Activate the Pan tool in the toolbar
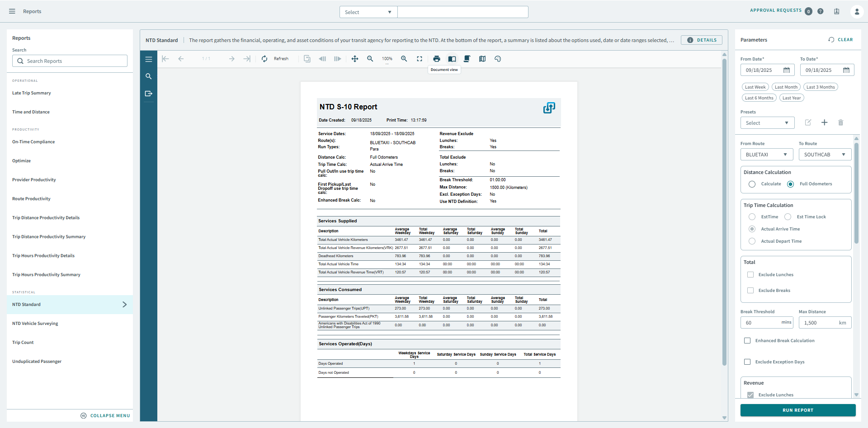Image resolution: width=868 pixels, height=428 pixels. click(x=355, y=59)
